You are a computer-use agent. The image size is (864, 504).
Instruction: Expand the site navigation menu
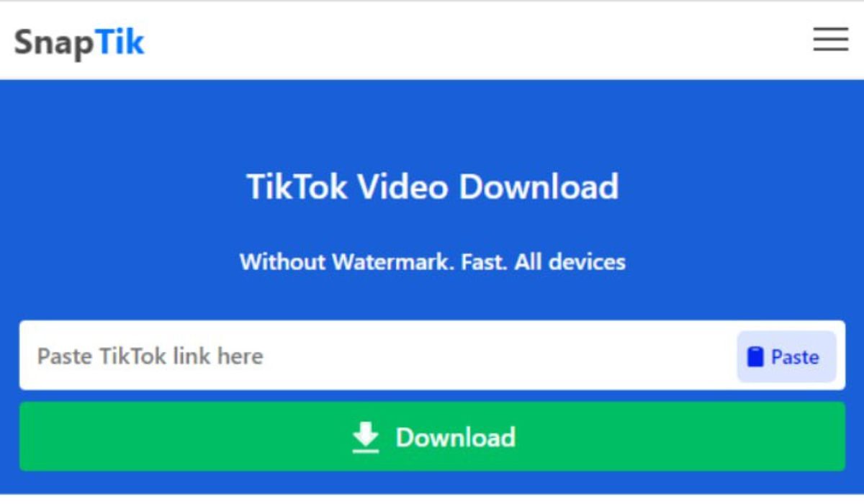831,40
